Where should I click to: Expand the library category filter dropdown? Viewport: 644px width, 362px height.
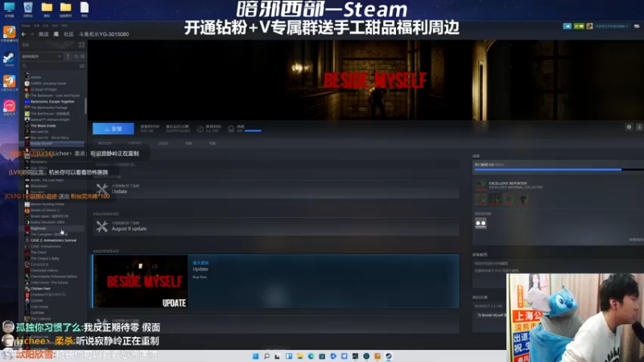(42, 56)
